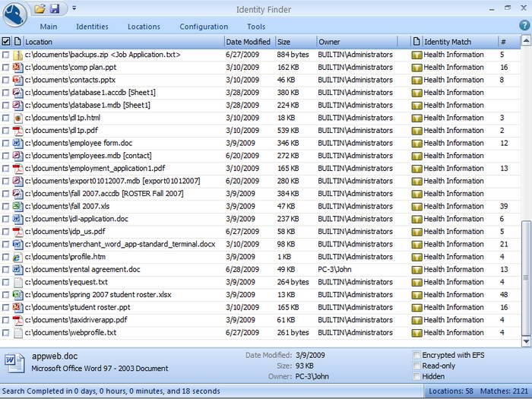The image size is (532, 399).
Task: Click the Matches: 2121 status bar entry
Action: (x=504, y=391)
